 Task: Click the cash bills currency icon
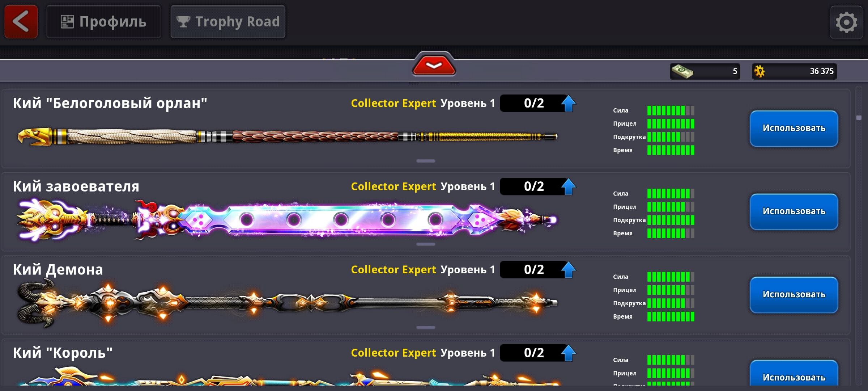point(682,71)
